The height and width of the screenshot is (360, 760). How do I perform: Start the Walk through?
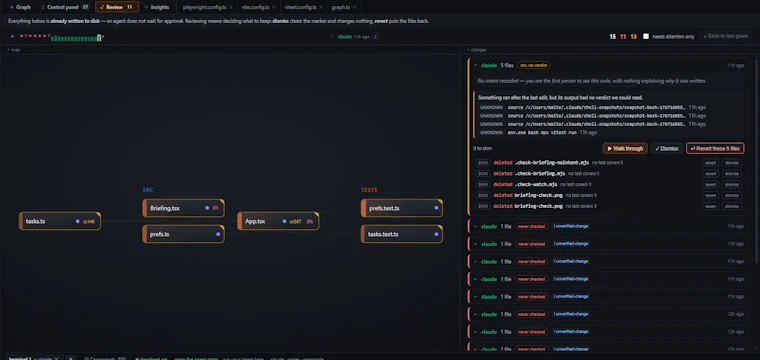click(625, 148)
